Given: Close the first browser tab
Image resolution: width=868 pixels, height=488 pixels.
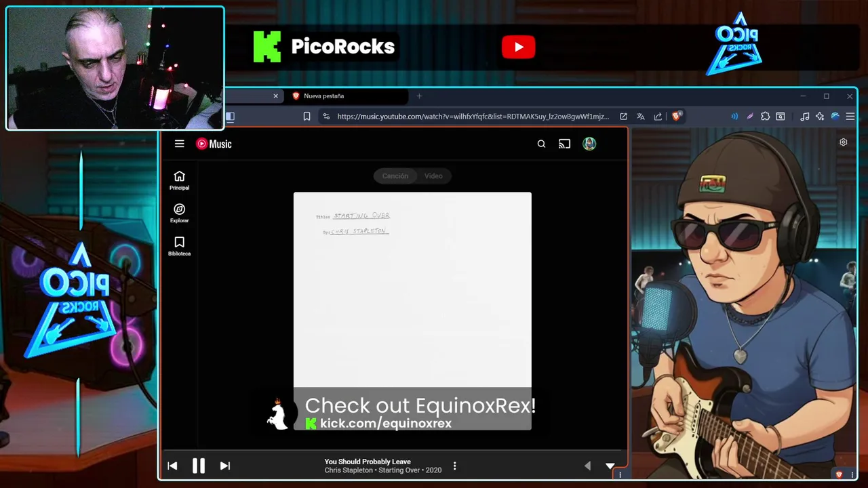Looking at the screenshot, I should (275, 96).
